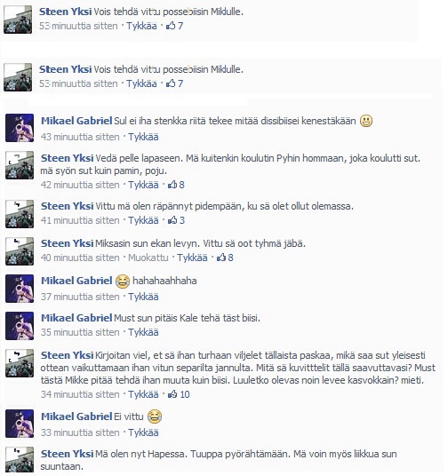Click the 34 minuuttia sitten timestamp
This screenshot has width=448, height=476.
pos(80,394)
